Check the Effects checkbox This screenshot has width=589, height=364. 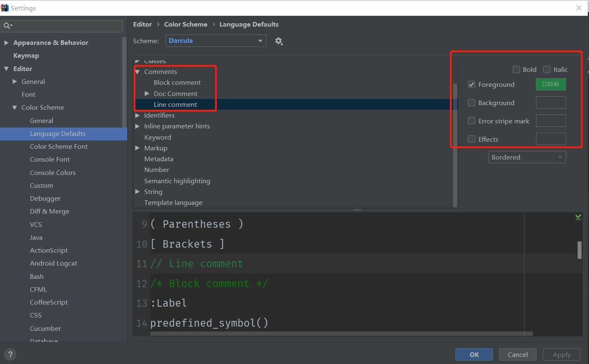click(471, 139)
